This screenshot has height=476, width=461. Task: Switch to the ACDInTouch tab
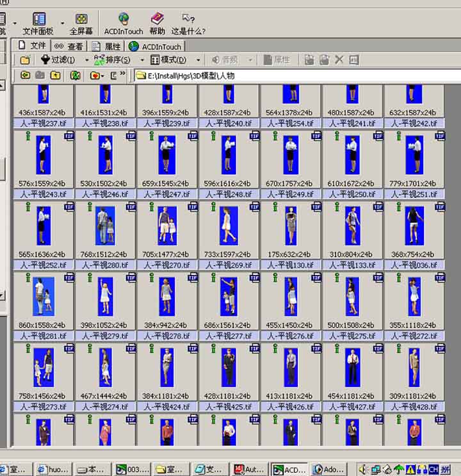(x=155, y=46)
